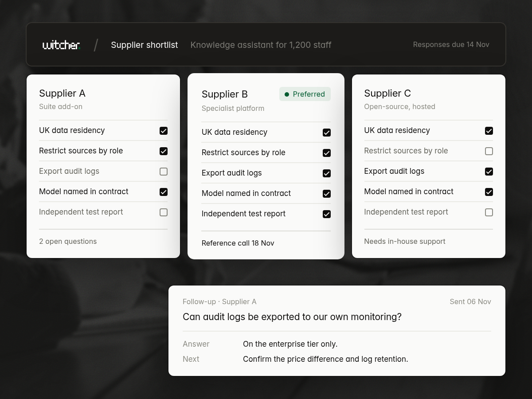The width and height of the screenshot is (532, 399).
Task: Check Export audit logs for Supplier A
Action: [164, 172]
